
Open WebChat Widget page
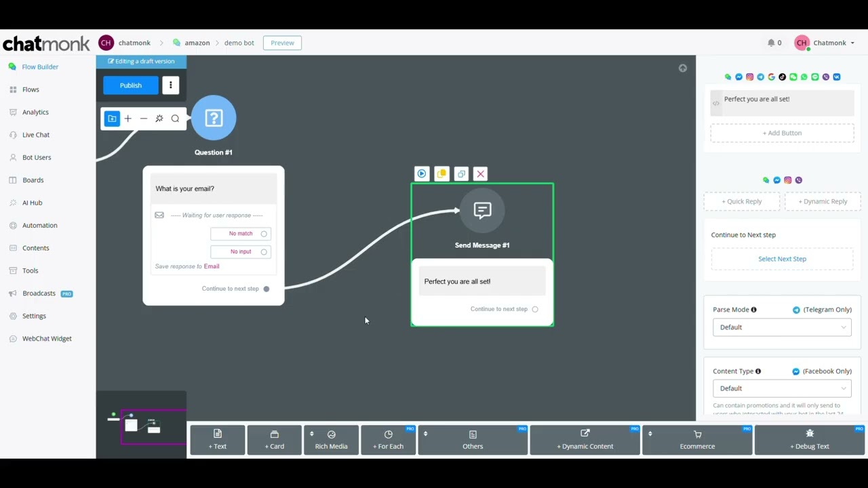47,338
